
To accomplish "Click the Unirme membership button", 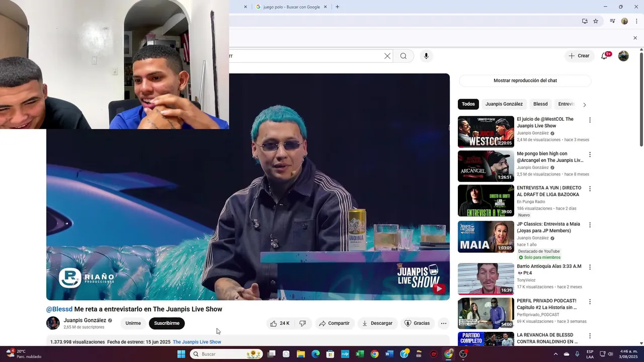I will [133, 323].
